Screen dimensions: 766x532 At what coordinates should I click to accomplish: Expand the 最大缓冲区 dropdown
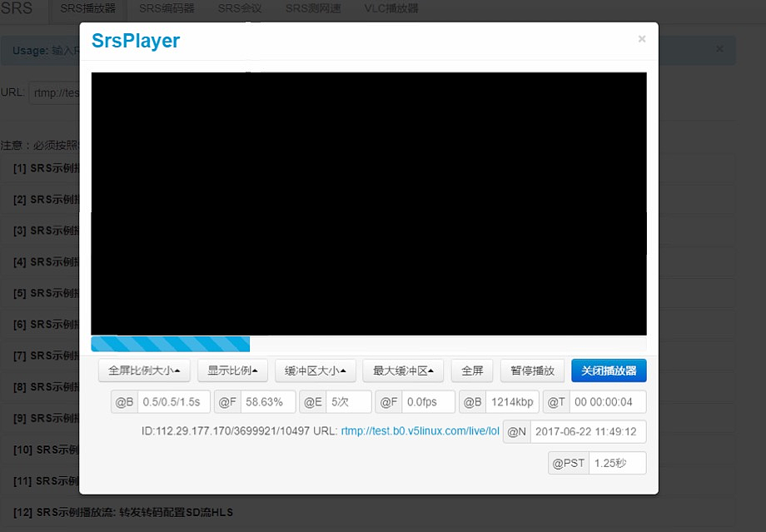point(403,370)
